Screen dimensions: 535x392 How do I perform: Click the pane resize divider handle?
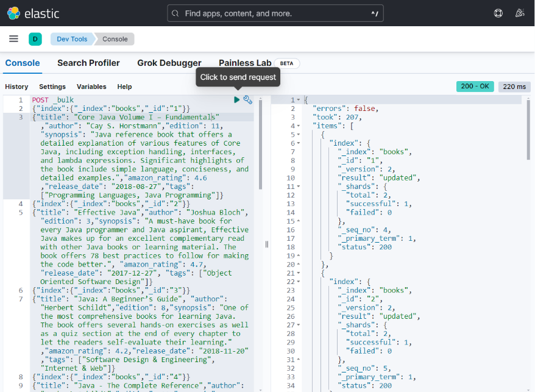(x=267, y=244)
